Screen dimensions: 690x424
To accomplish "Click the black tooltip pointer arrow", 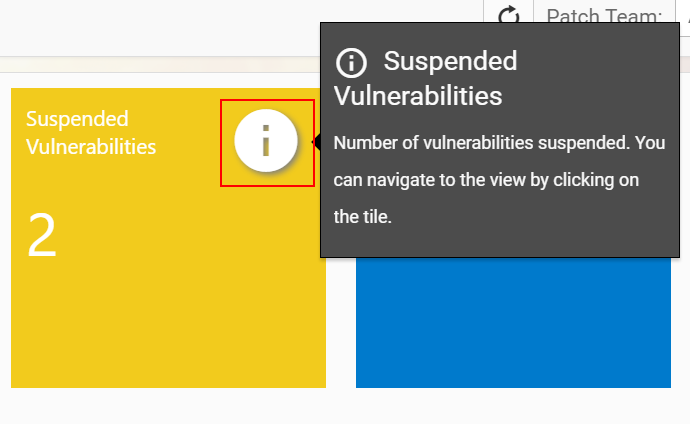I will (x=316, y=142).
